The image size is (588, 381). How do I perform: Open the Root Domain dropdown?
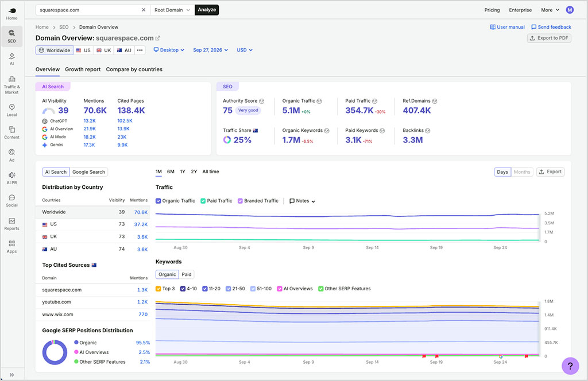(x=172, y=10)
